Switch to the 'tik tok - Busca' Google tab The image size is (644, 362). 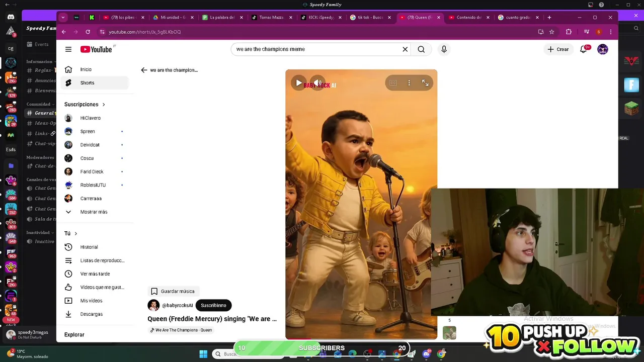(x=370, y=17)
